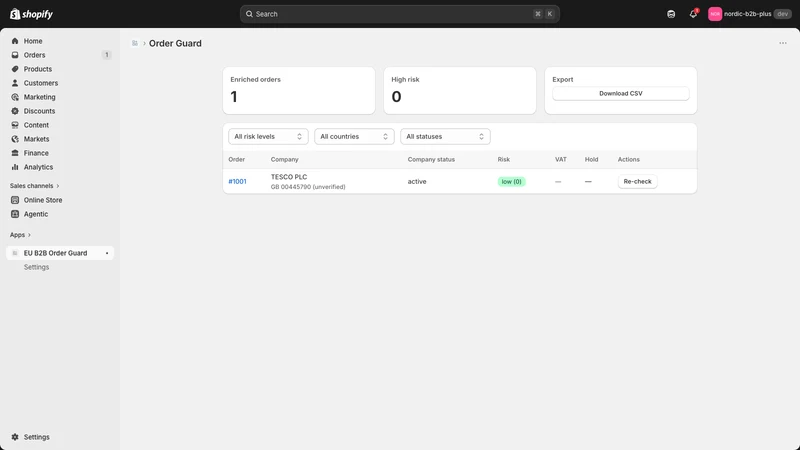Screen dimensions: 800x450
Task: Open the notifications bell
Action: [693, 14]
